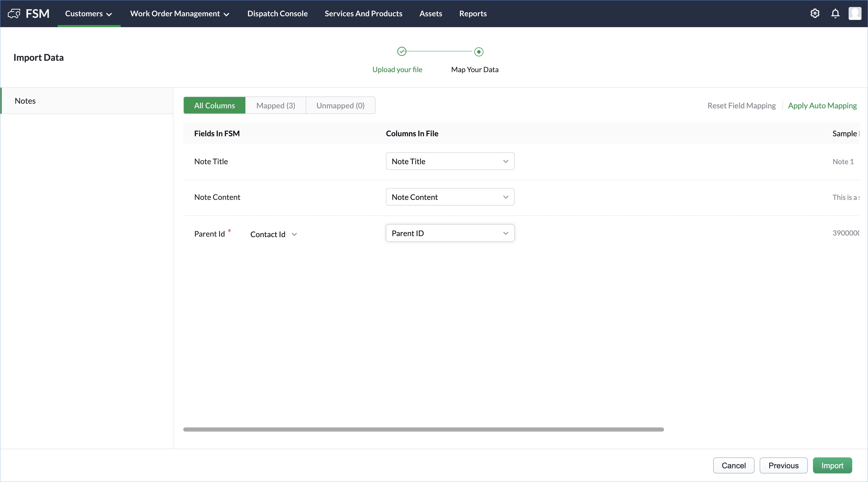The width and height of the screenshot is (868, 482).
Task: Click the FSM truck logo icon
Action: (x=14, y=13)
